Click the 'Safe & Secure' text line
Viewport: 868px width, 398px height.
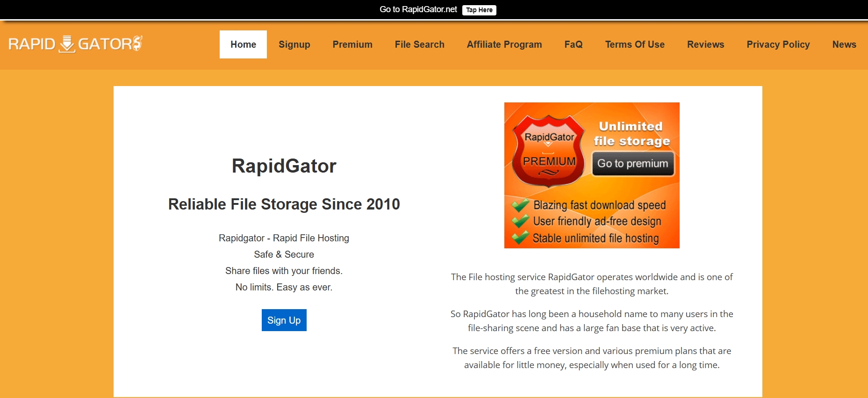point(284,254)
